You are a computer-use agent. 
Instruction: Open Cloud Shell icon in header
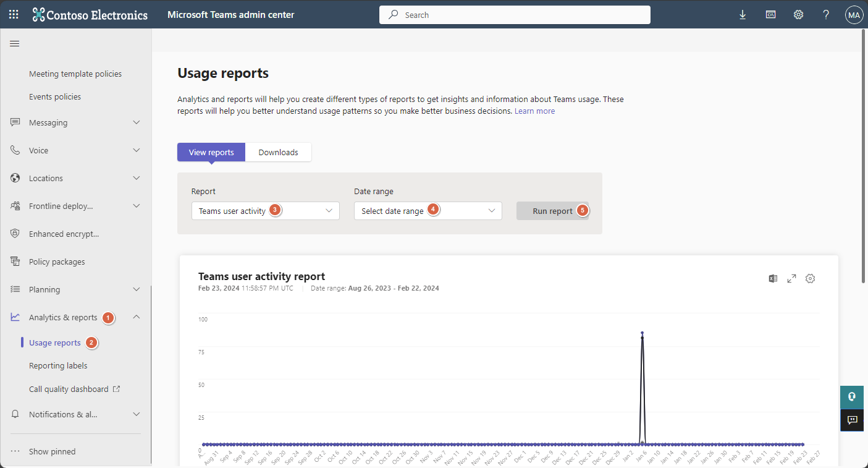coord(770,15)
